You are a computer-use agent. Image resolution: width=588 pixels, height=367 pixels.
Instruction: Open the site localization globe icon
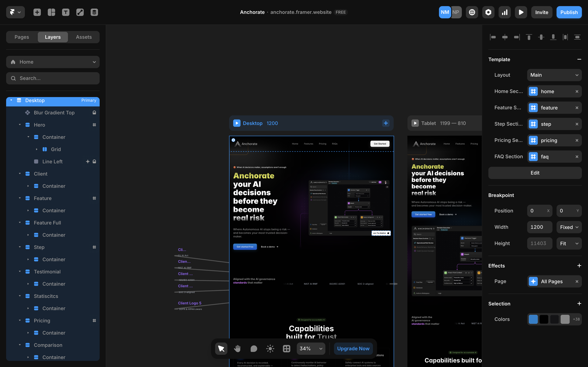coord(472,12)
